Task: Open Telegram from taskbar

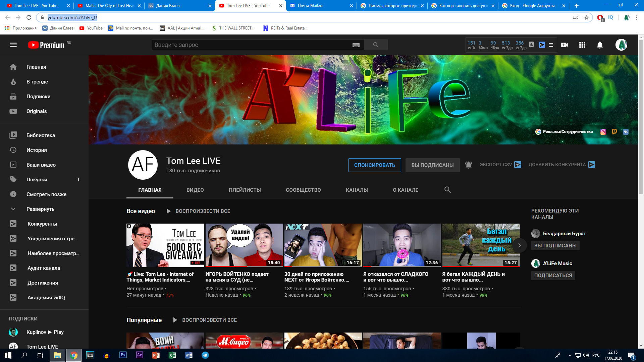Action: click(x=205, y=355)
